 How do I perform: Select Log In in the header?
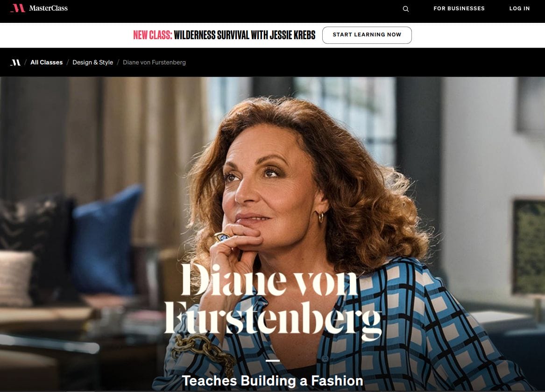coord(519,8)
